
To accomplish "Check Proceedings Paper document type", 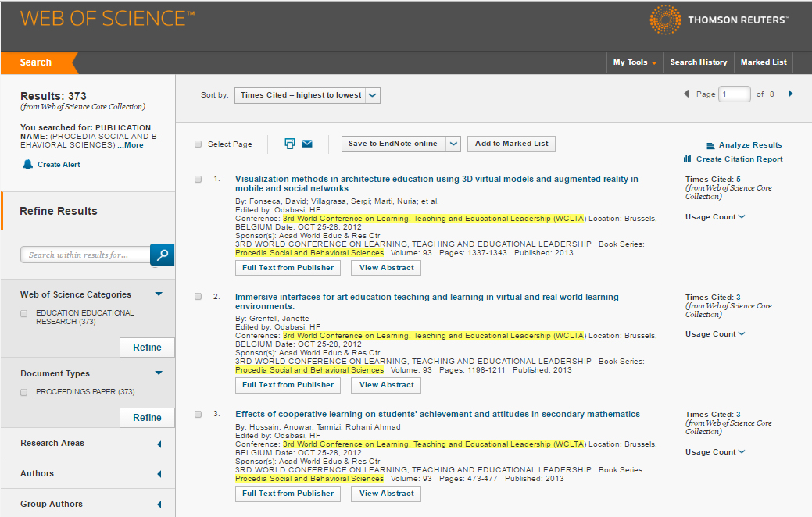I will coord(23,392).
